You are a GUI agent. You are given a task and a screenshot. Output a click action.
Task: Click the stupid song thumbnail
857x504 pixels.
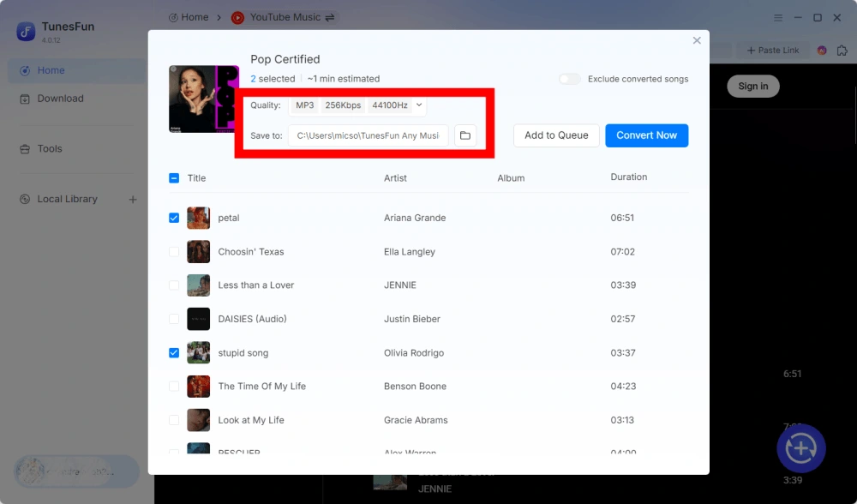tap(199, 353)
